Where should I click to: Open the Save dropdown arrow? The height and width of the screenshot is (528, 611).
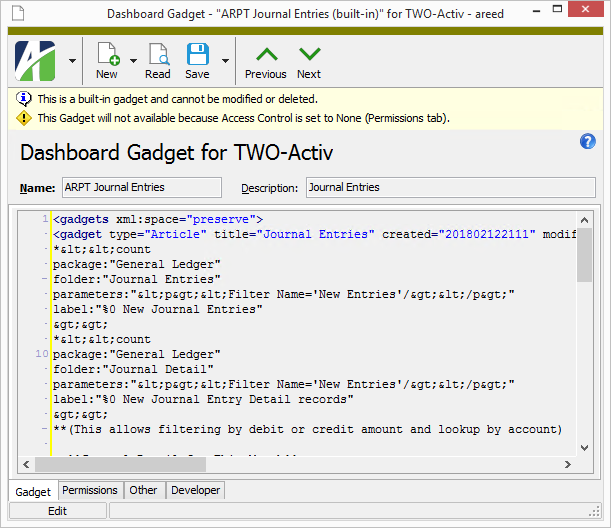pos(225,61)
